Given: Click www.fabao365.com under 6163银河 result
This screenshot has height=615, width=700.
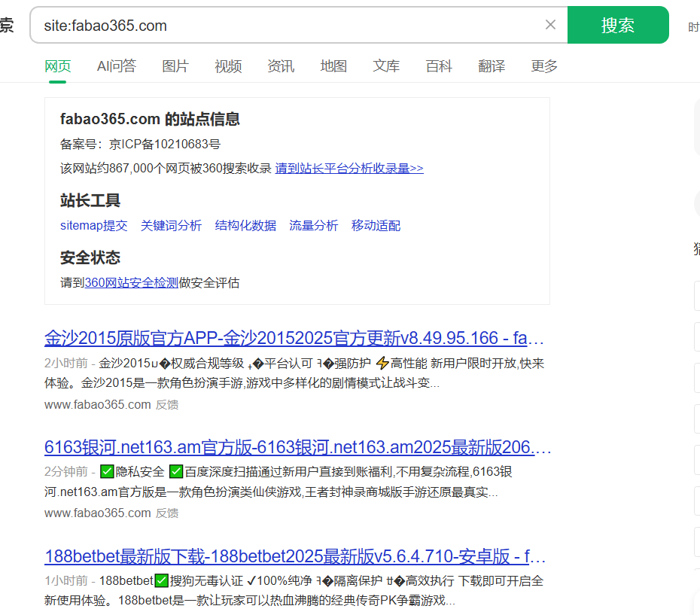Looking at the screenshot, I should tap(98, 513).
